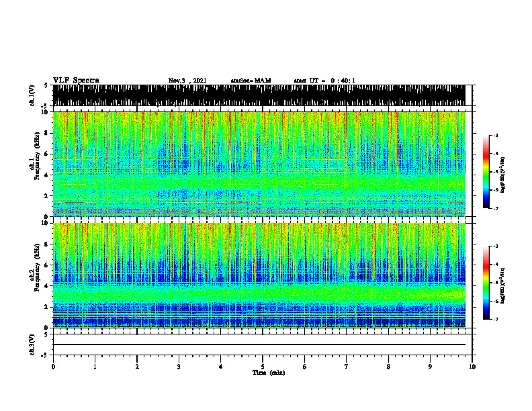This screenshot has height=411, width=532.
Task: Click the "-3" label on ch.1 colorbar
Action: pyautogui.click(x=495, y=135)
